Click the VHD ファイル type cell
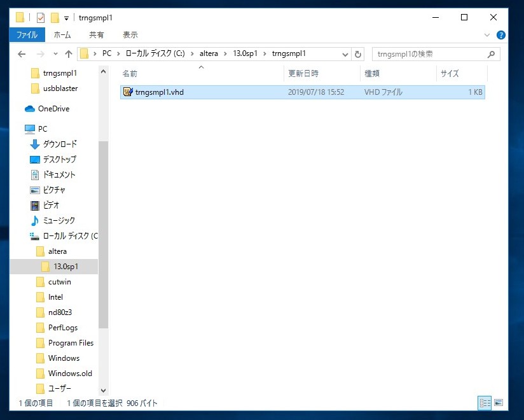Image resolution: width=524 pixels, height=420 pixels. 383,92
